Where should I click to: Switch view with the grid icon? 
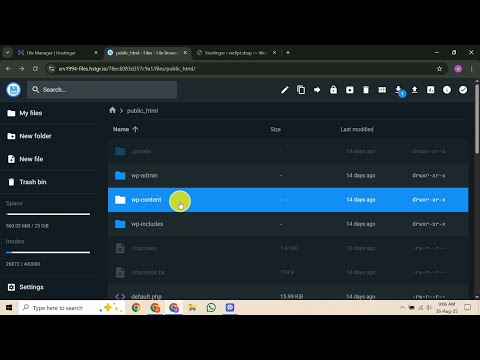click(x=382, y=90)
